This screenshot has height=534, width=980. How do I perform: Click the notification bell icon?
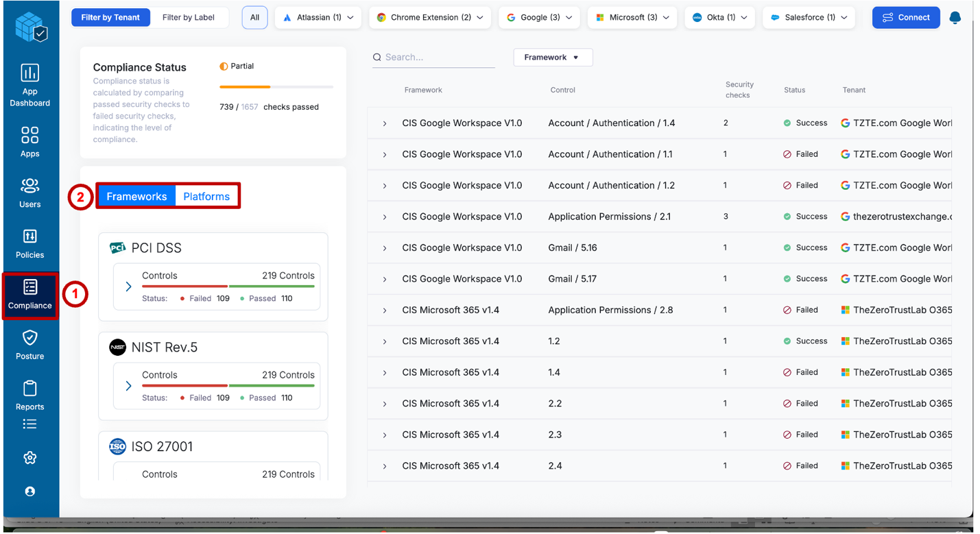tap(955, 18)
